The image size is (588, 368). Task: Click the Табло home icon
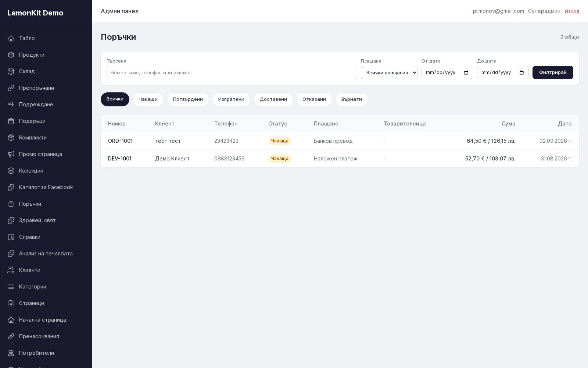point(11,38)
